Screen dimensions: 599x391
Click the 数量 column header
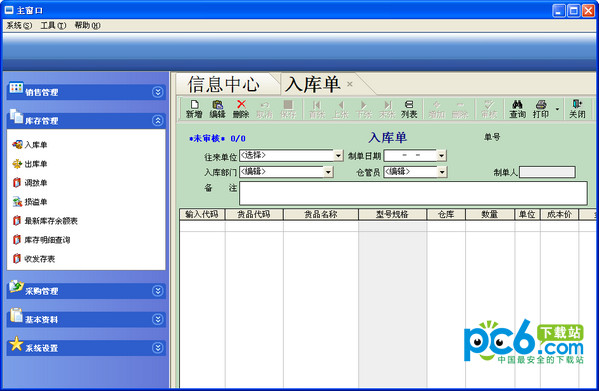tap(490, 214)
